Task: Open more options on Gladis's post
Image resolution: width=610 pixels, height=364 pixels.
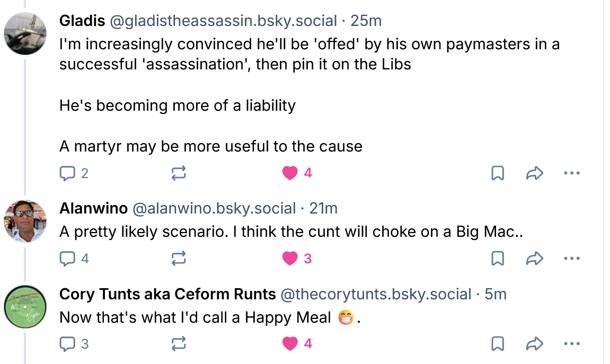Action: click(x=572, y=173)
